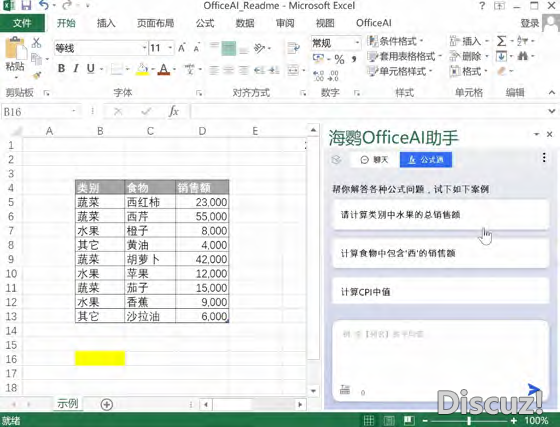The height and width of the screenshot is (427, 560).
Task: Switch to the 公式 ribbon tab
Action: tap(205, 23)
